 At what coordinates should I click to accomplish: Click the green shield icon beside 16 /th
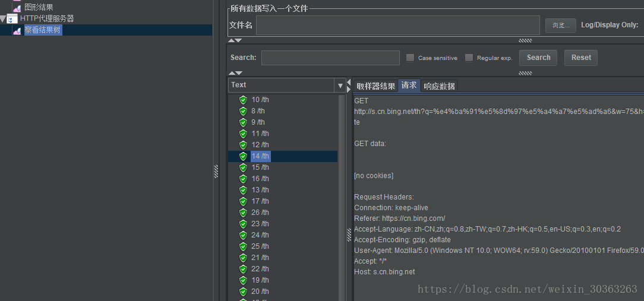(x=243, y=179)
